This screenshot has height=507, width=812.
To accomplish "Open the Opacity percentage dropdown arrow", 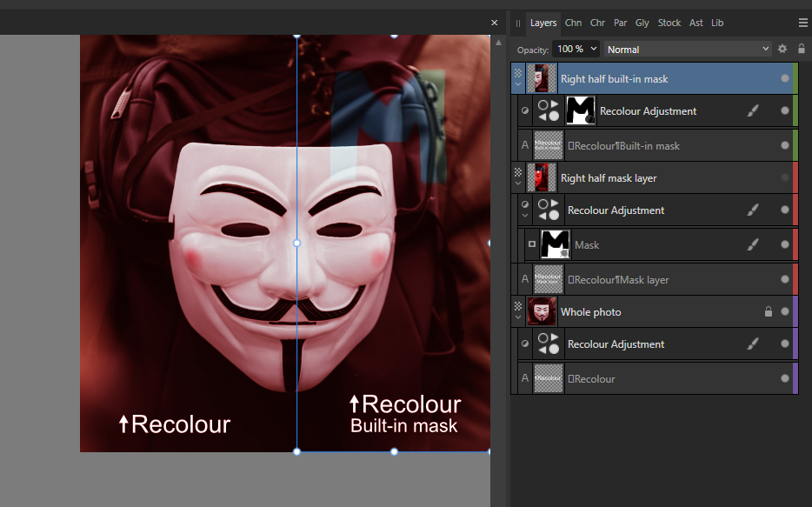I will click(594, 49).
